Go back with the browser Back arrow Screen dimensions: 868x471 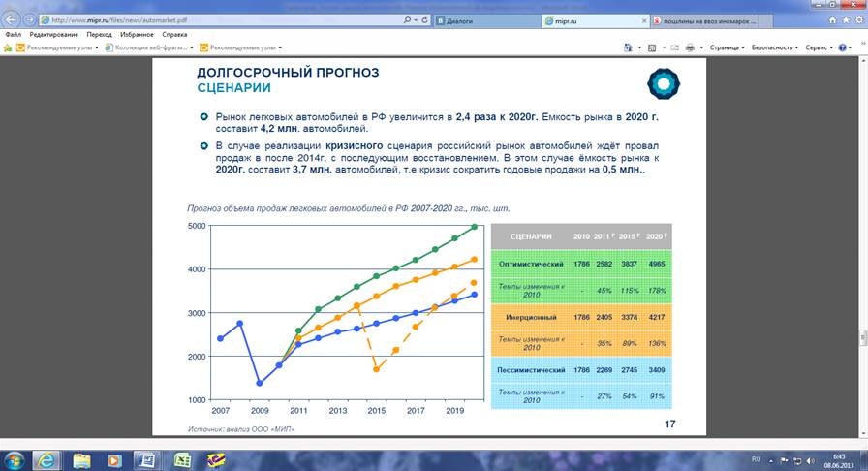pyautogui.click(x=11, y=20)
